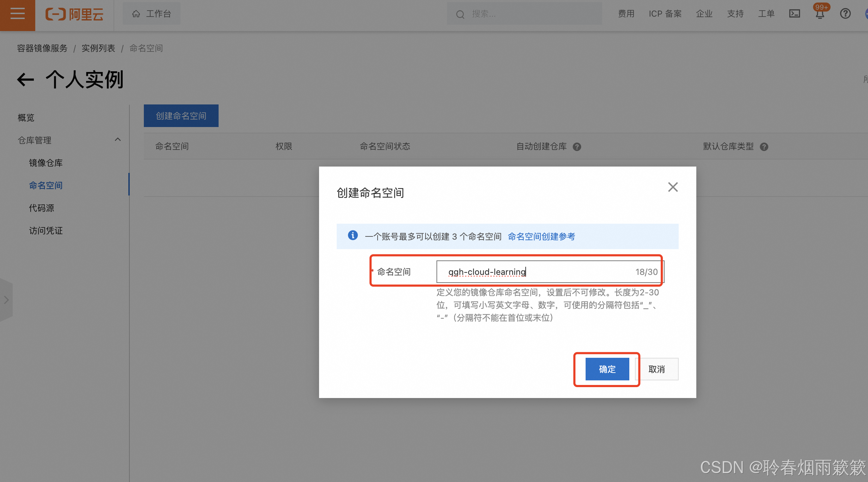Open 访问凭证 in the sidebar
868x482 pixels.
pyautogui.click(x=46, y=230)
